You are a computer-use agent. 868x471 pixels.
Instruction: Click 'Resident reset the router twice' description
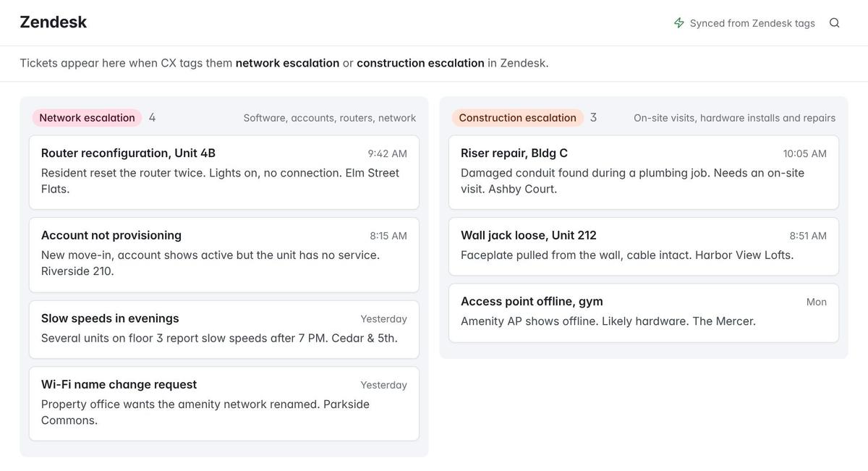click(x=220, y=181)
